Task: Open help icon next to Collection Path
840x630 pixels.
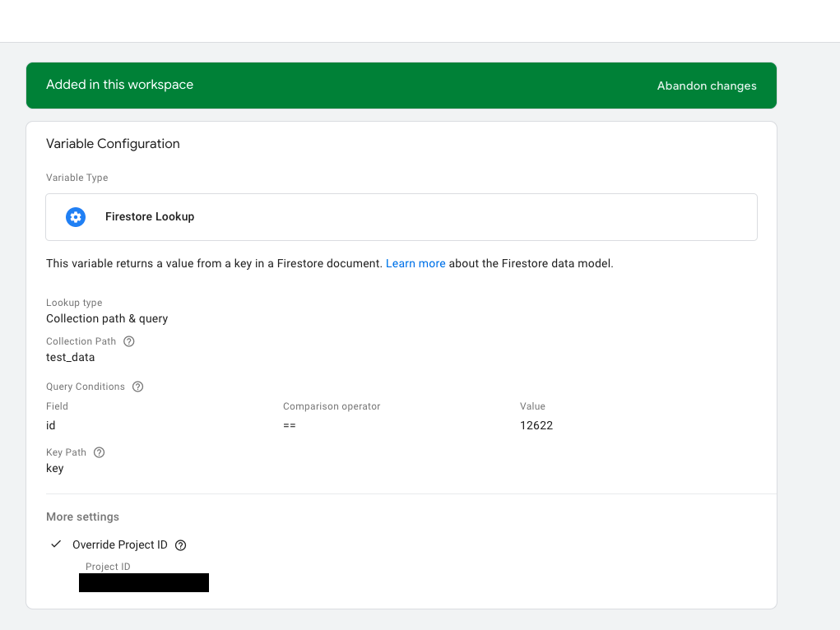Action: point(129,341)
